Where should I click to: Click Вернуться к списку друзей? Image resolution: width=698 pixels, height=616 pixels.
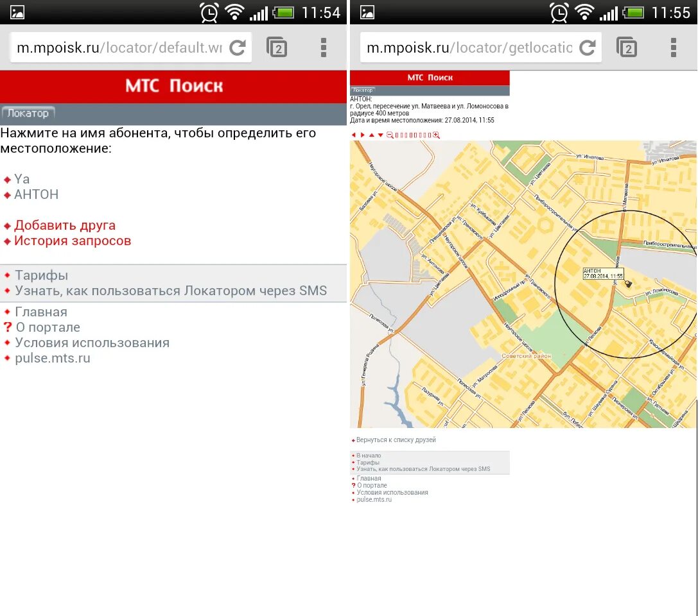[396, 440]
